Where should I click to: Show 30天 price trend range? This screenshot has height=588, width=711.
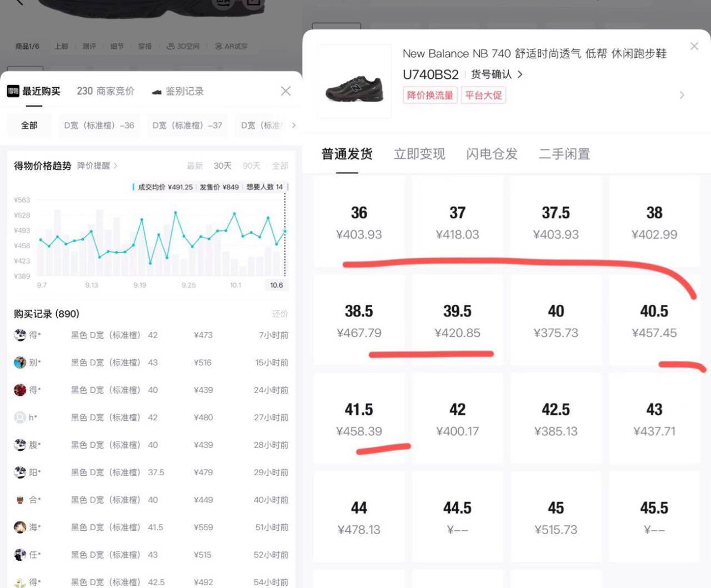point(222,165)
